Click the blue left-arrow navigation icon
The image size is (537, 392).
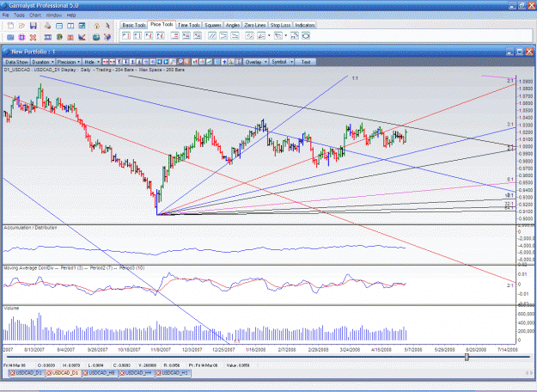160,62
